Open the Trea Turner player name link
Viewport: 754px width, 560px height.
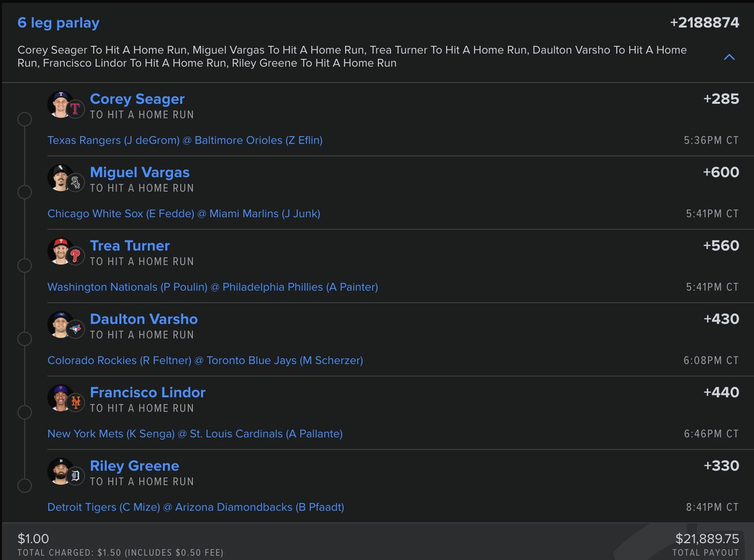[130, 246]
